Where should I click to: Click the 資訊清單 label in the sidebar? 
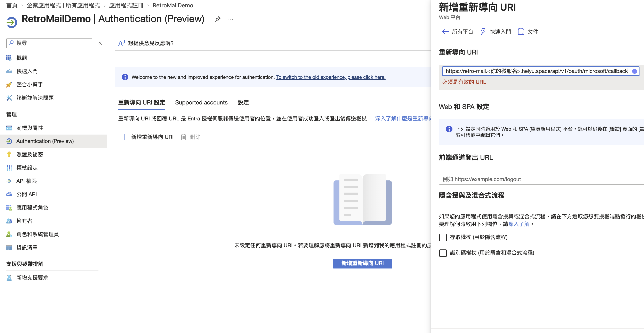click(27, 248)
